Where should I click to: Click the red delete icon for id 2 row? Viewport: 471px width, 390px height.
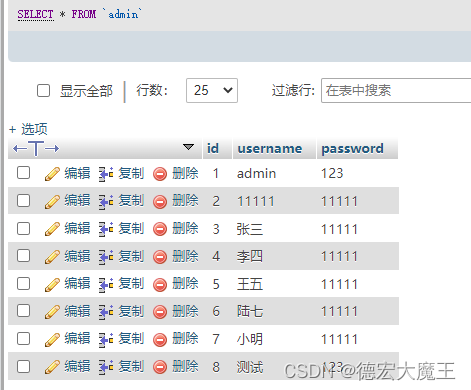click(160, 202)
